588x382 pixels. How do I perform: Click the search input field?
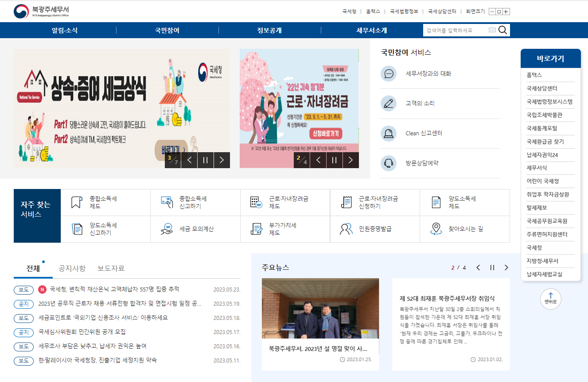pos(456,30)
